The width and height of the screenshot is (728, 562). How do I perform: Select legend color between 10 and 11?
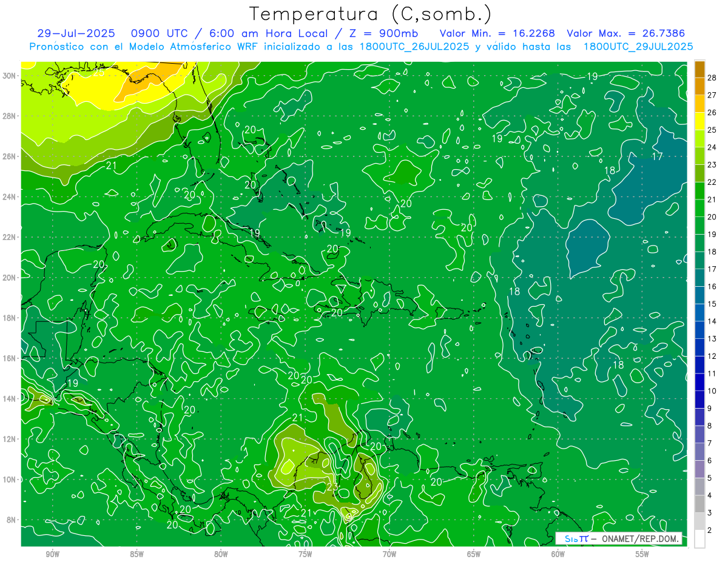(699, 383)
